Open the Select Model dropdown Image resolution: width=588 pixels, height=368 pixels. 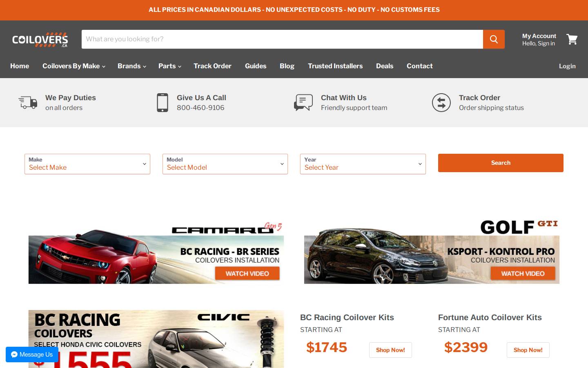point(225,164)
